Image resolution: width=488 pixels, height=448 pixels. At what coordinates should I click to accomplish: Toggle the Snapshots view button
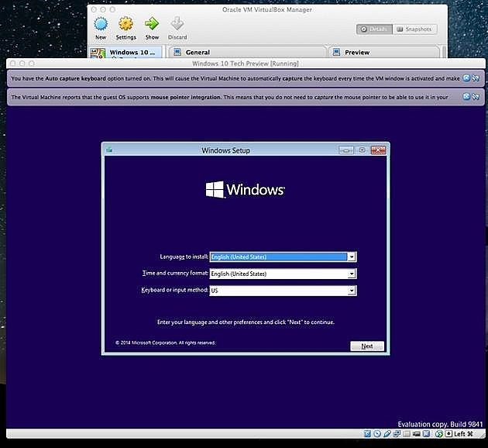pyautogui.click(x=414, y=29)
